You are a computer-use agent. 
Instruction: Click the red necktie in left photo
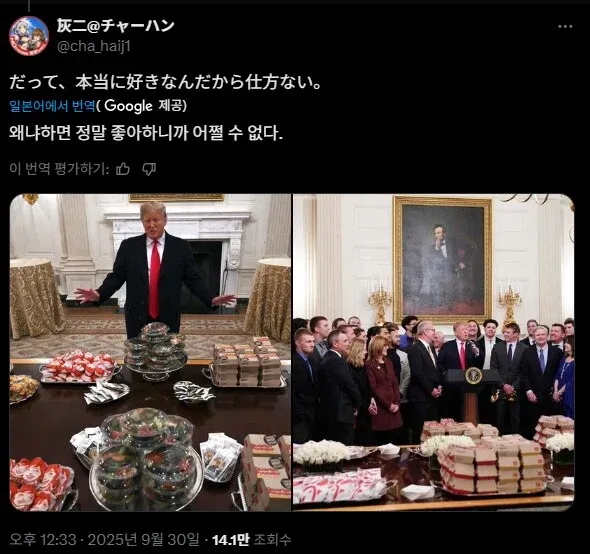point(155,279)
